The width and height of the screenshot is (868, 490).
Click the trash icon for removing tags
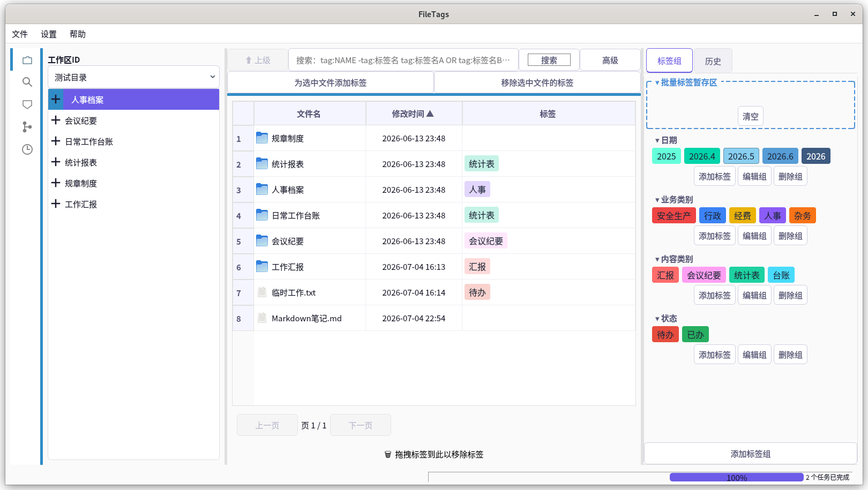click(388, 455)
